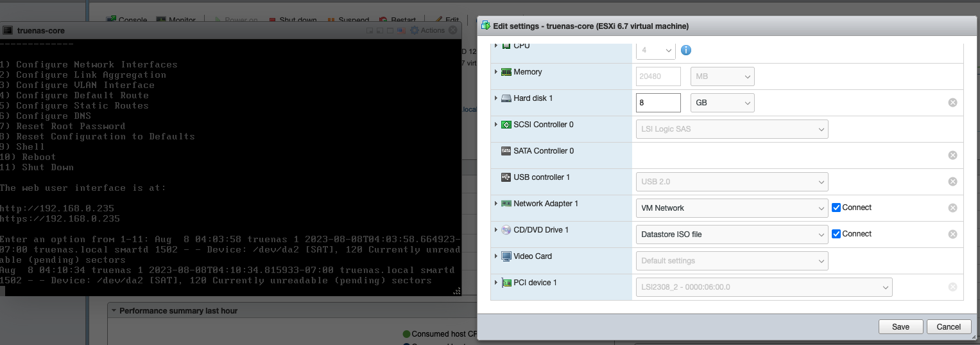Remove Hard disk 1 with its X icon
Image resolution: width=980 pixels, height=345 pixels.
click(952, 103)
